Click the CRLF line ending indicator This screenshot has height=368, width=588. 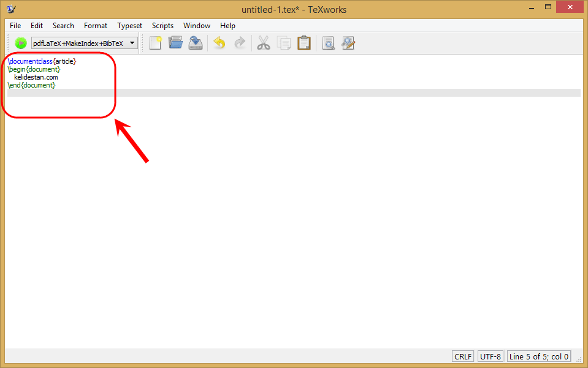coord(463,356)
